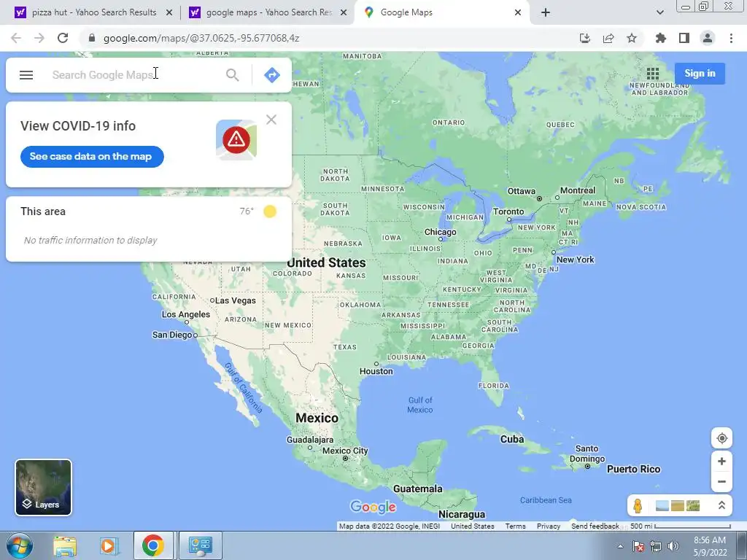Open File Explorer from taskbar
Viewport: 747px width, 560px height.
[65, 546]
